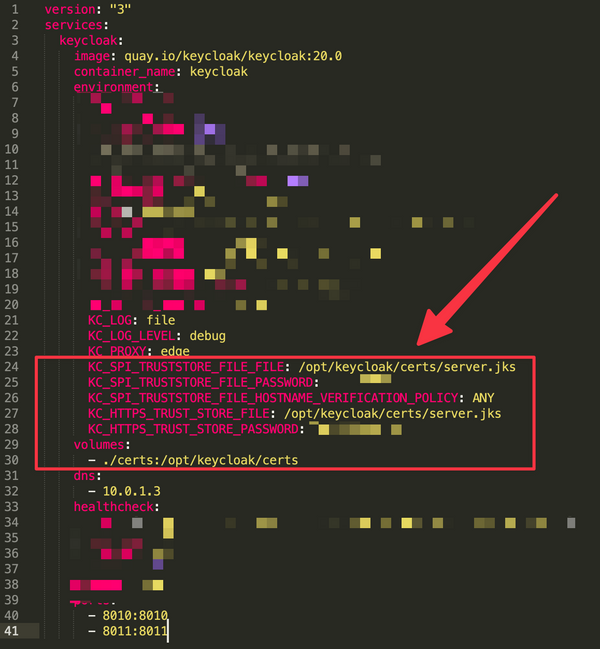600x649 pixels.
Task: Click the hostname verification policy "ANY" value
Action: click(483, 398)
